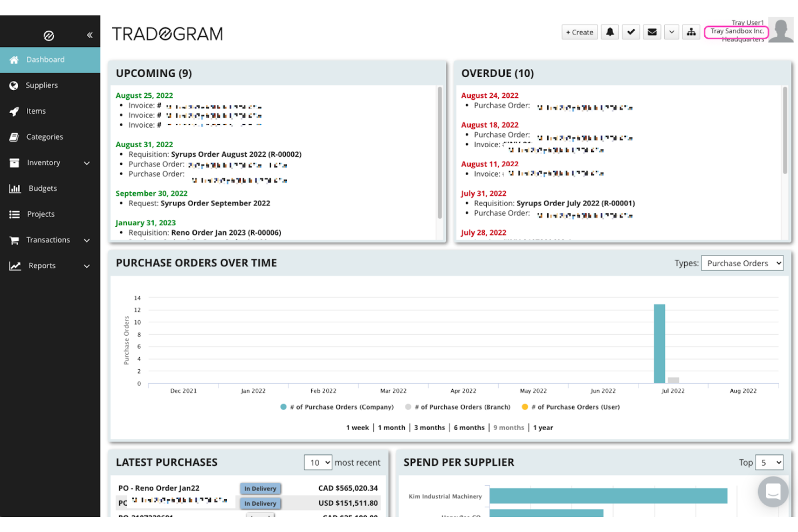Open messages envelope icon
This screenshot has width=798, height=532.
click(x=652, y=32)
